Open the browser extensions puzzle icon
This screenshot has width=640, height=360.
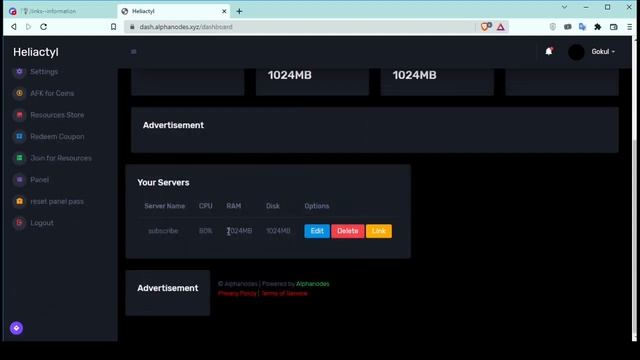pos(598,27)
